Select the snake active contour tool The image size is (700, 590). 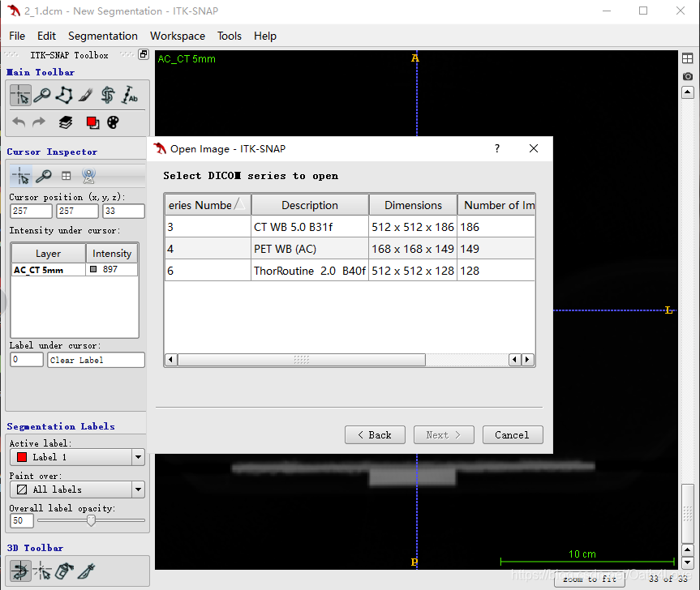pos(108,96)
